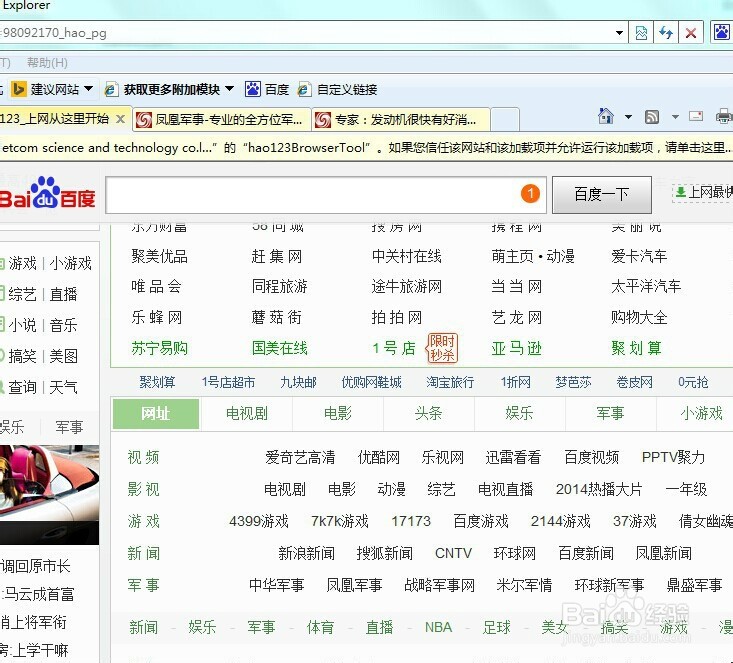This screenshot has width=733, height=663.
Task: Click the orange number 1 badge in search box
Action: 530,193
